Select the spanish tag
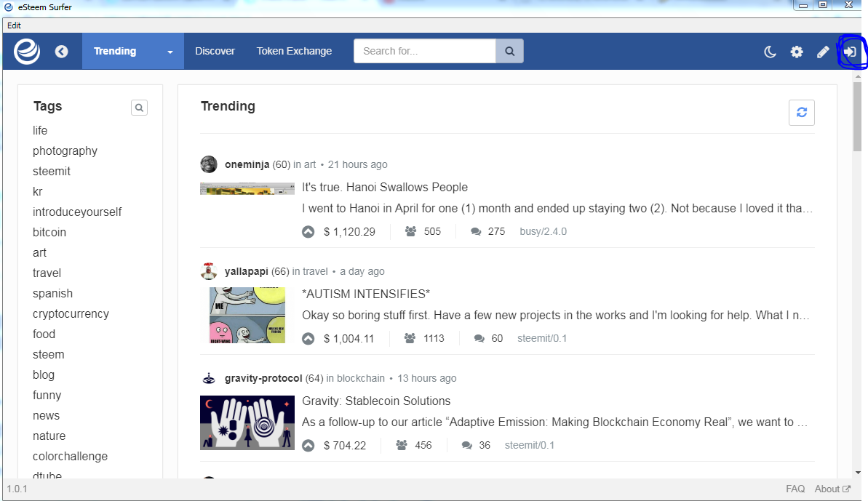Viewport: 868px width, 501px height. coord(52,294)
